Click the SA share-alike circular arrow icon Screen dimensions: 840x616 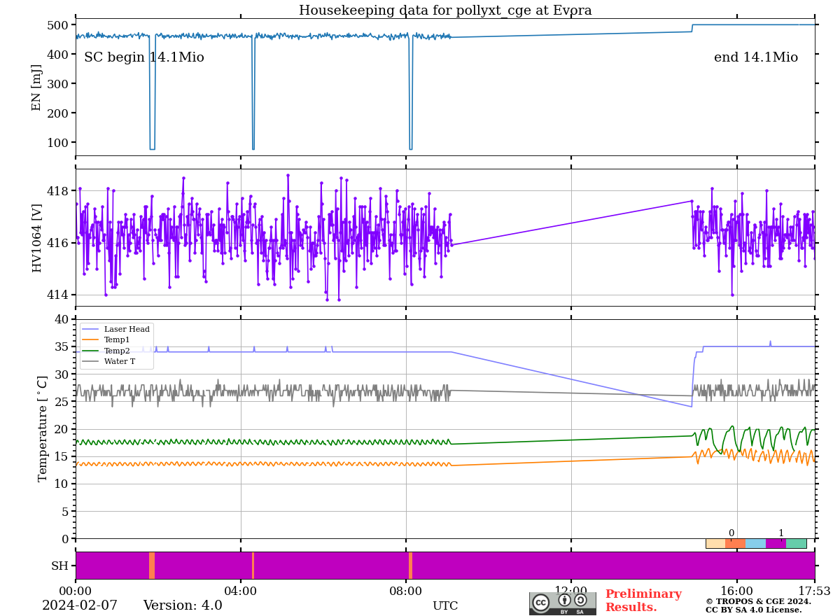pyautogui.click(x=580, y=601)
